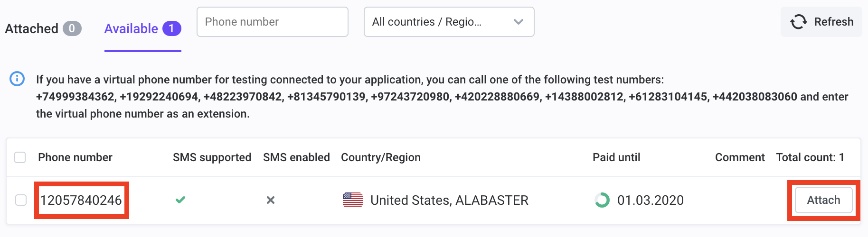Click phone number 12057840246 in the table

click(x=81, y=200)
